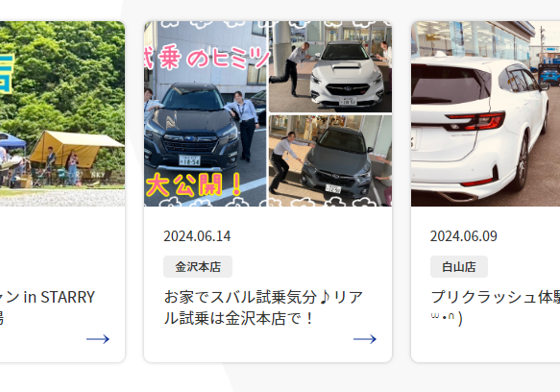The width and height of the screenshot is (560, 392).
Task: Click the white wagon rear-view photo
Action: pyautogui.click(x=485, y=113)
